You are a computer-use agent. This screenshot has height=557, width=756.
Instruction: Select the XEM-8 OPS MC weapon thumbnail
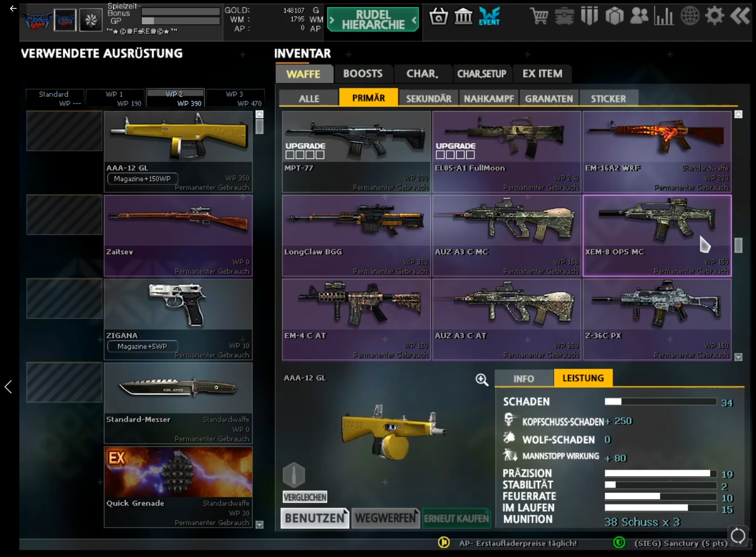pyautogui.click(x=657, y=235)
